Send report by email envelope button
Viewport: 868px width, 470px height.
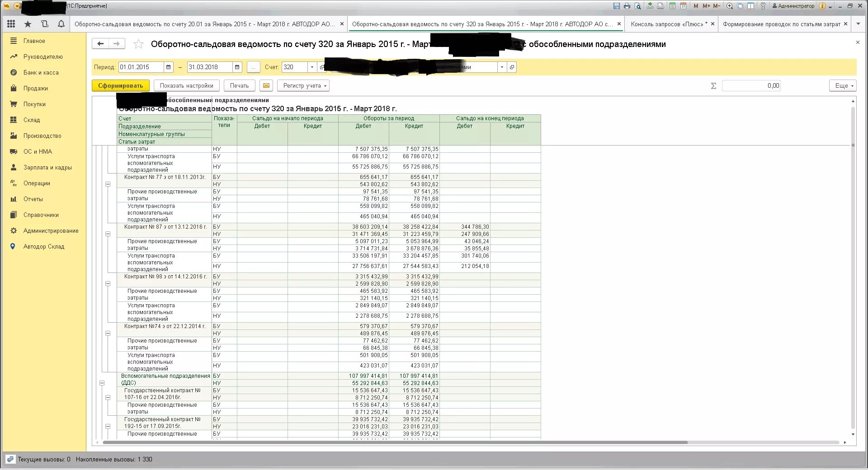click(266, 85)
